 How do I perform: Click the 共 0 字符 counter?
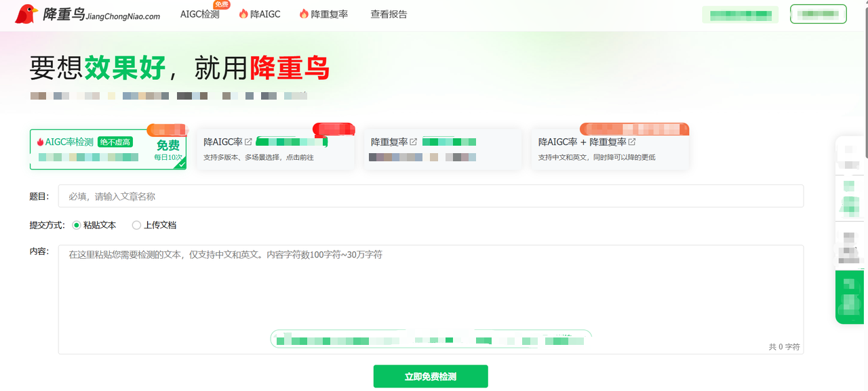(x=785, y=346)
